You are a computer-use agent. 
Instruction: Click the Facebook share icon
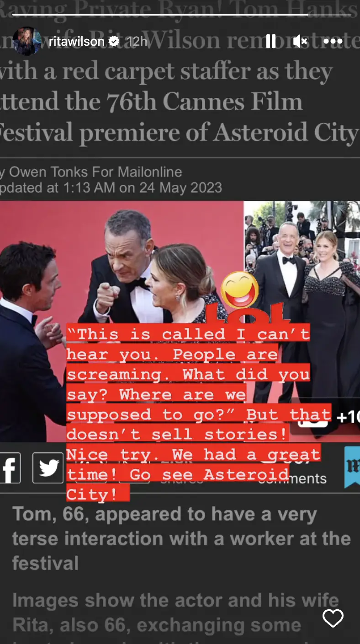[x=10, y=468]
